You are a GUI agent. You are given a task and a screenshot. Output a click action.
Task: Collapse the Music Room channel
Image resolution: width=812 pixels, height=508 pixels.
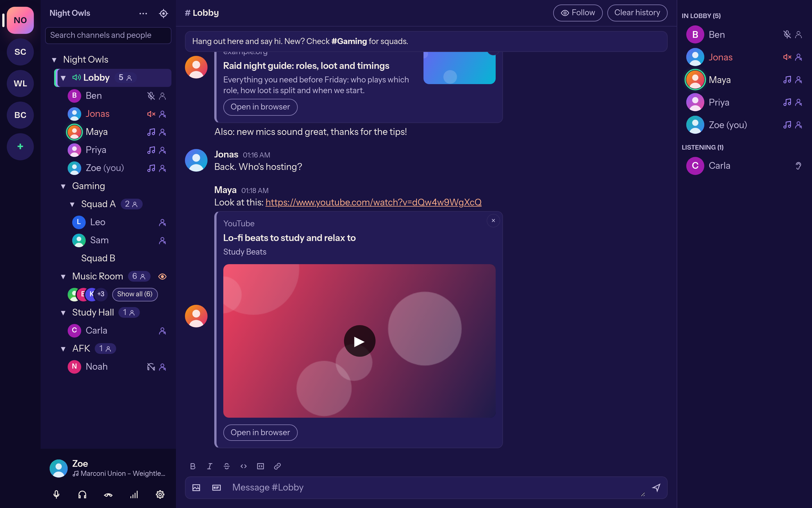(x=63, y=277)
